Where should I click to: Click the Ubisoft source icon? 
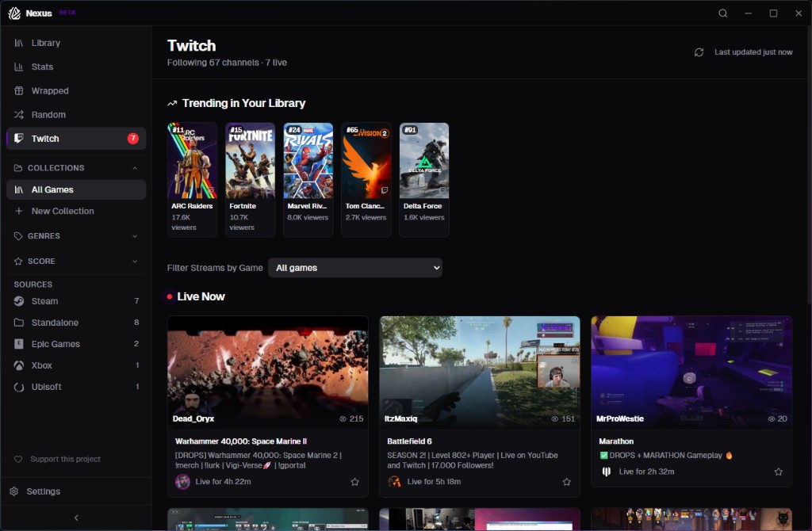17,387
